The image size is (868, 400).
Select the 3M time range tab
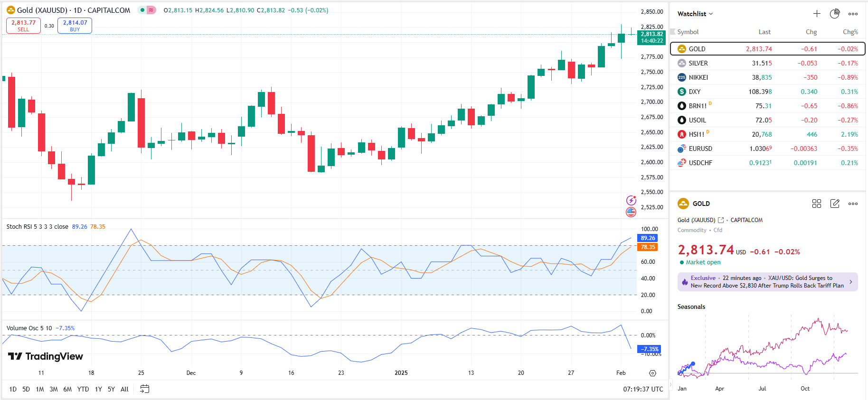(54, 389)
